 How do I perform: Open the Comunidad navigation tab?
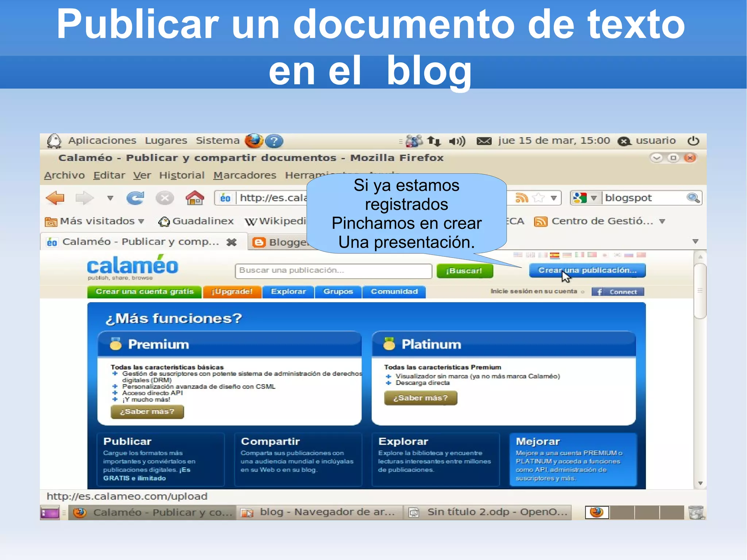394,291
